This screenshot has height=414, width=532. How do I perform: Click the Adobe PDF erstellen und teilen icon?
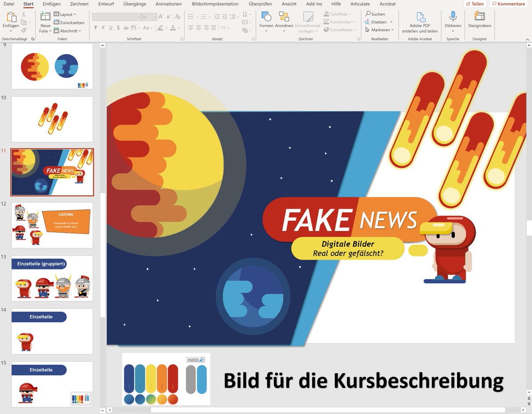tap(419, 18)
